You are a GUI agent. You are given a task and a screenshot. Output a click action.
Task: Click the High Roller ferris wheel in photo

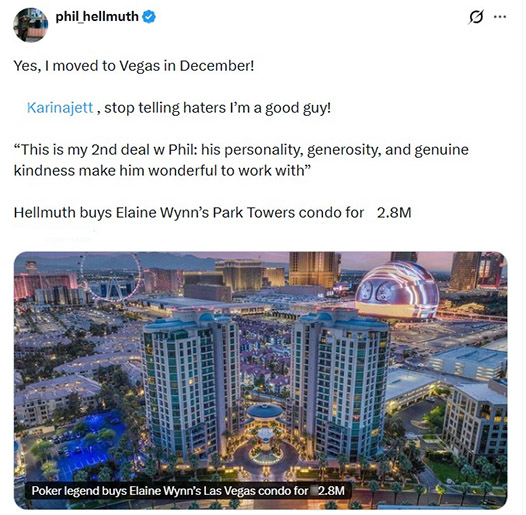[x=110, y=277]
